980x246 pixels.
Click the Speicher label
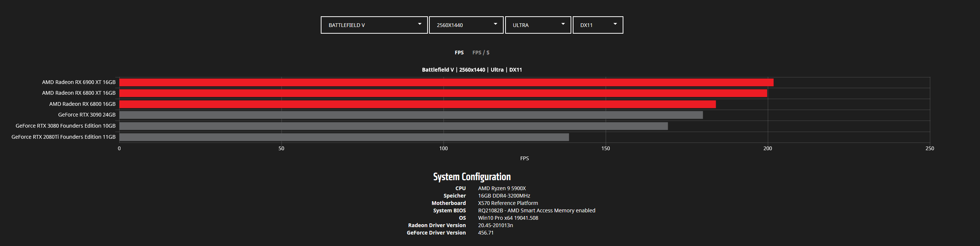point(455,196)
